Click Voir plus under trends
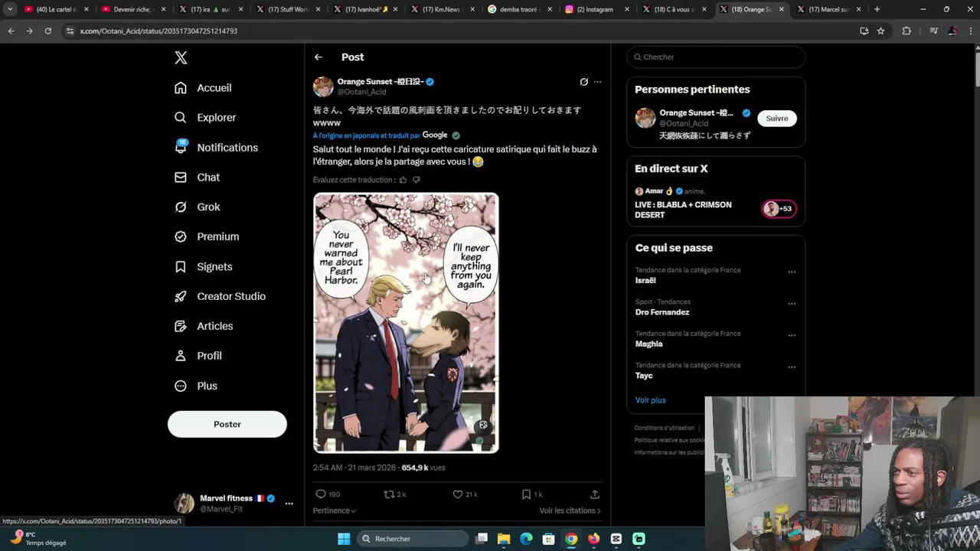This screenshot has height=551, width=980. (x=650, y=400)
